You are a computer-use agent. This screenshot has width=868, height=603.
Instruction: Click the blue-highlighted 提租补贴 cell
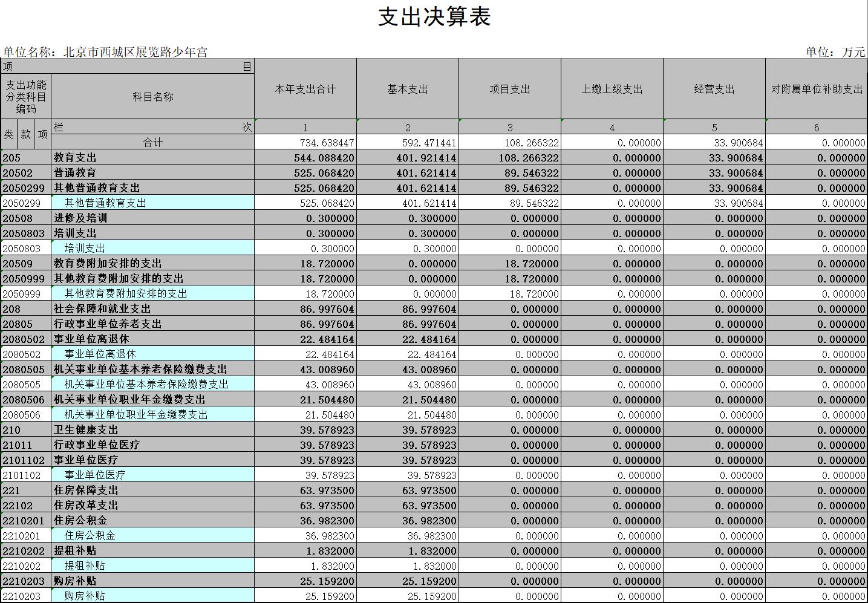pos(153,566)
